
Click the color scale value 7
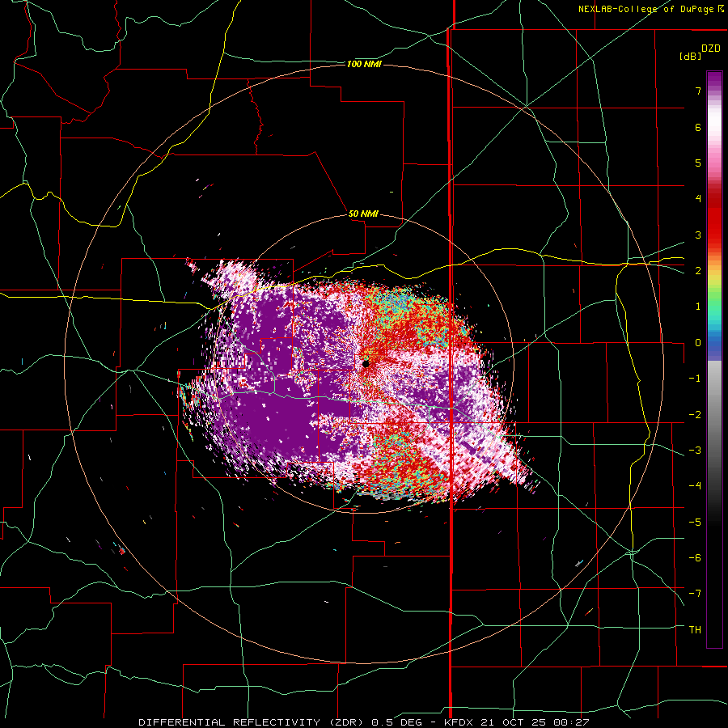698,91
